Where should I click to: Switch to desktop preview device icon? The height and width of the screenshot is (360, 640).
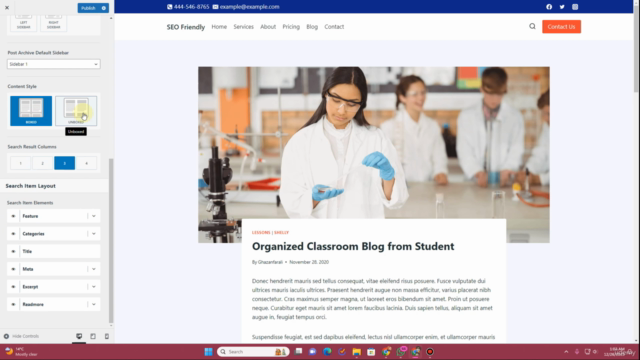(79, 336)
